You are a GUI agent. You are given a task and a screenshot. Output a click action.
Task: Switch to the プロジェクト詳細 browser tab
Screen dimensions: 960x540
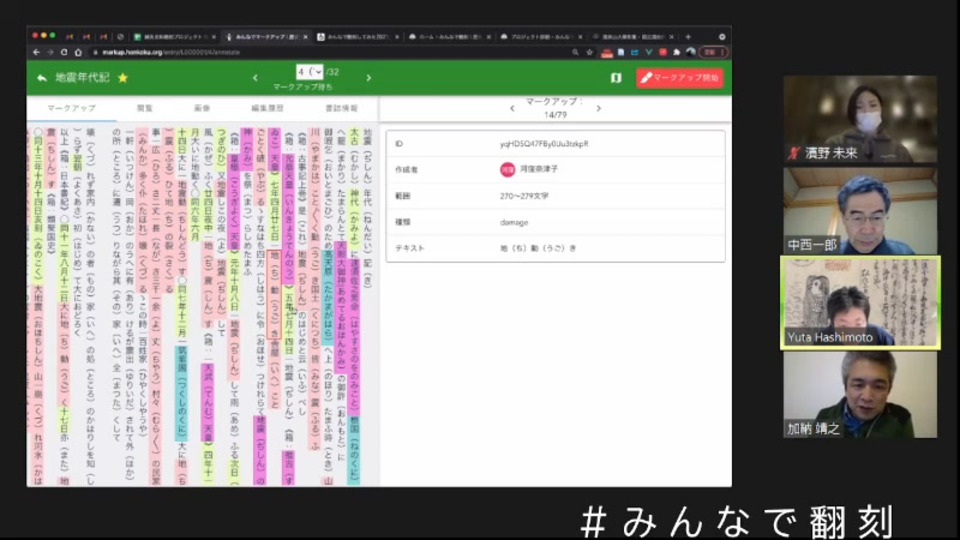tap(540, 37)
